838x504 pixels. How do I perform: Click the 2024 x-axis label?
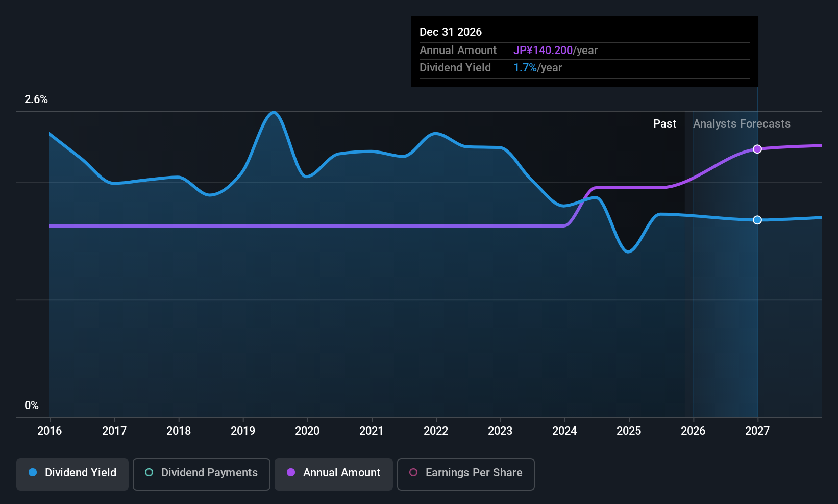coord(564,431)
